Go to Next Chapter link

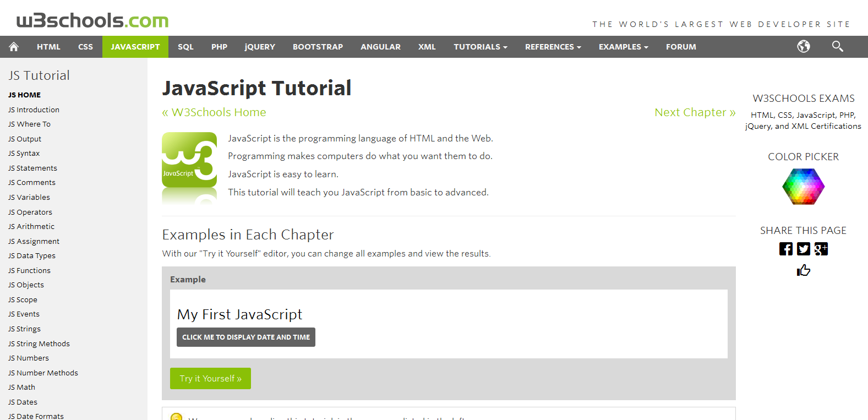695,112
